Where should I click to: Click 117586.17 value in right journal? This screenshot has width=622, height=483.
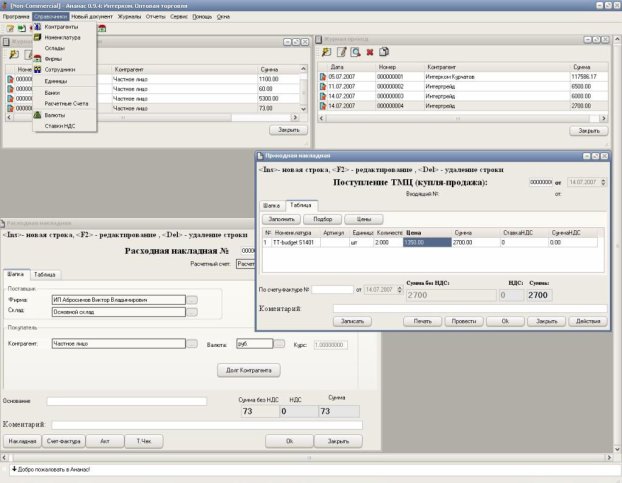pos(584,77)
